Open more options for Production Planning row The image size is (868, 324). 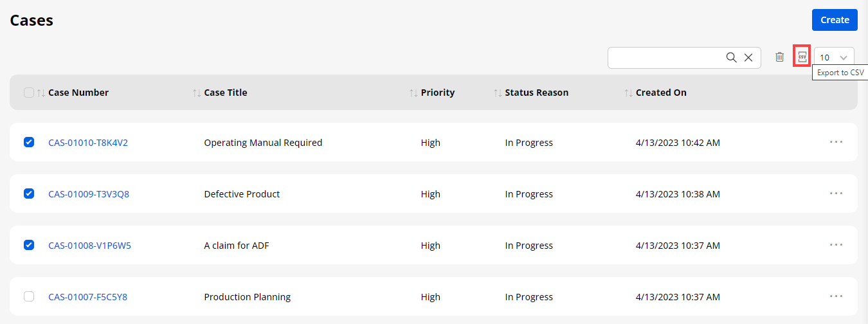[x=836, y=296]
